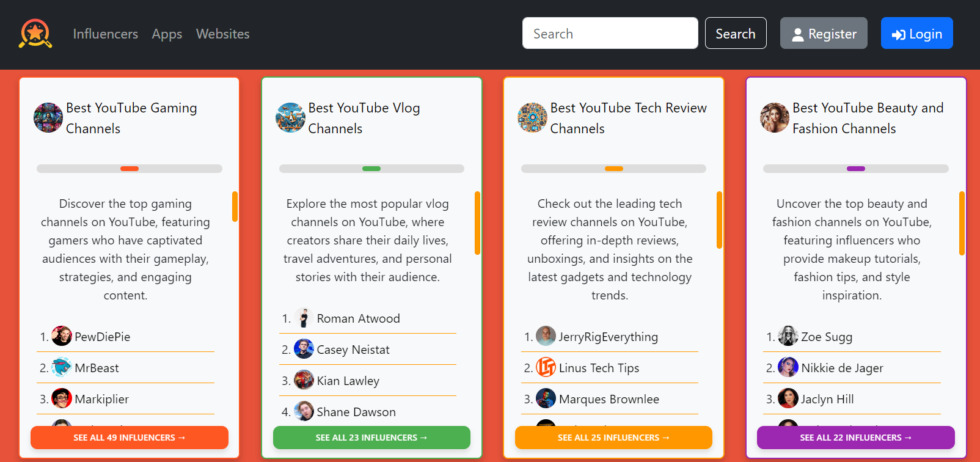Screen dimensions: 980x462
Task: Click the Gaming card's orange scrollbar
Action: click(235, 207)
